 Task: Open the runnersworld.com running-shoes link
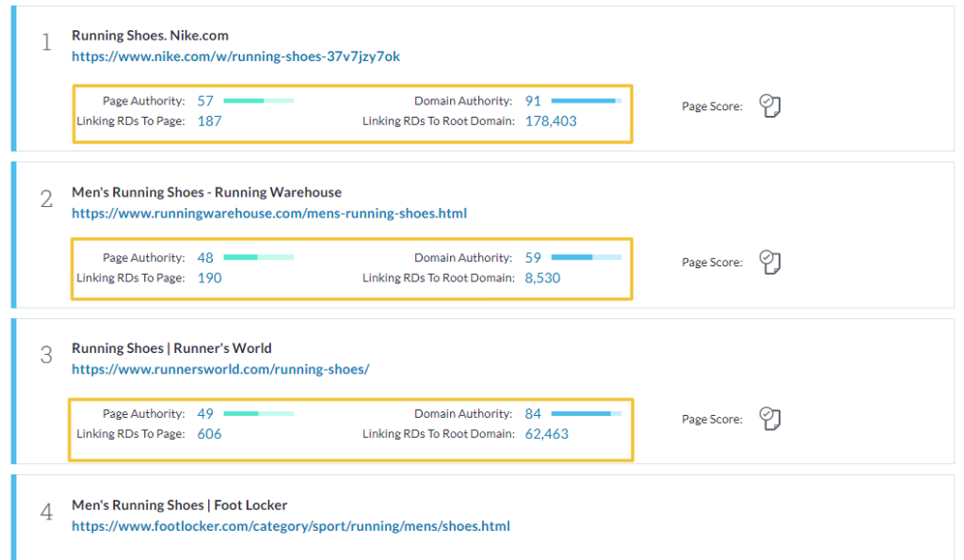point(220,370)
